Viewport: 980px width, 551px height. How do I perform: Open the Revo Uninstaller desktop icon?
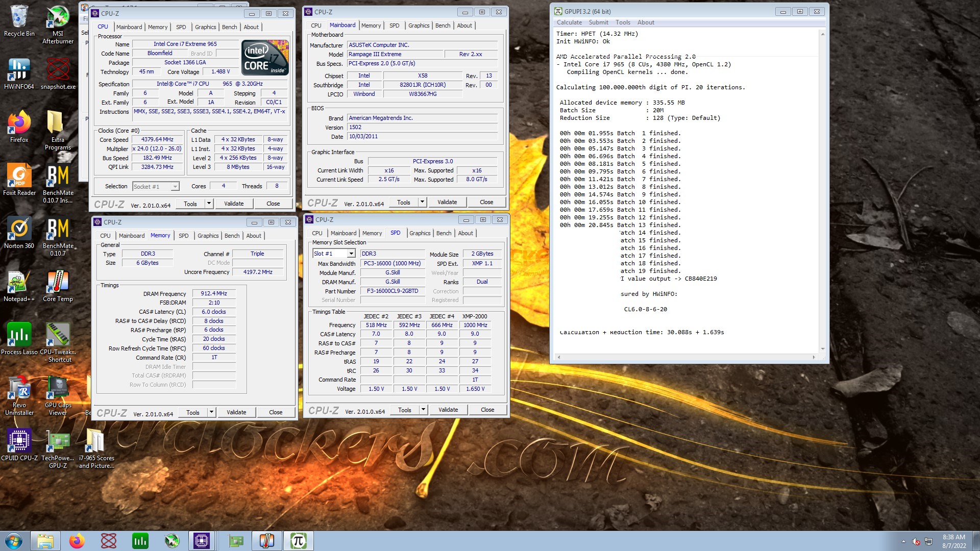pos(19,396)
